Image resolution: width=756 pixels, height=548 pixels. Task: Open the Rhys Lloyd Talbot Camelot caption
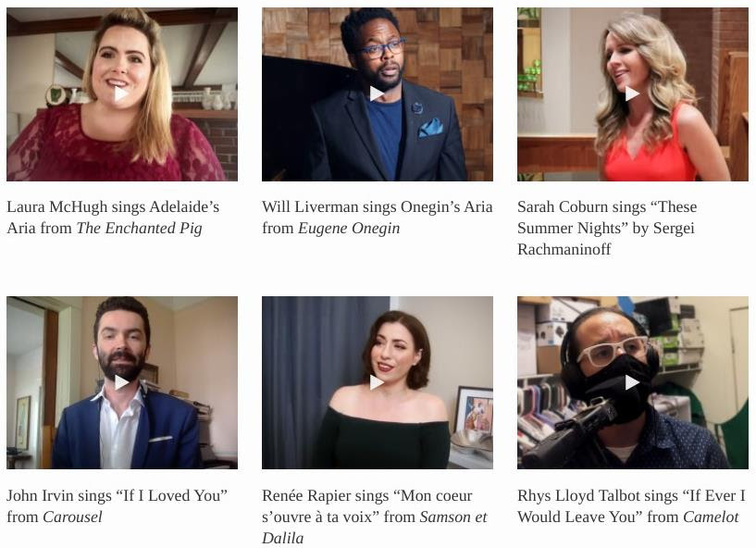coord(631,506)
